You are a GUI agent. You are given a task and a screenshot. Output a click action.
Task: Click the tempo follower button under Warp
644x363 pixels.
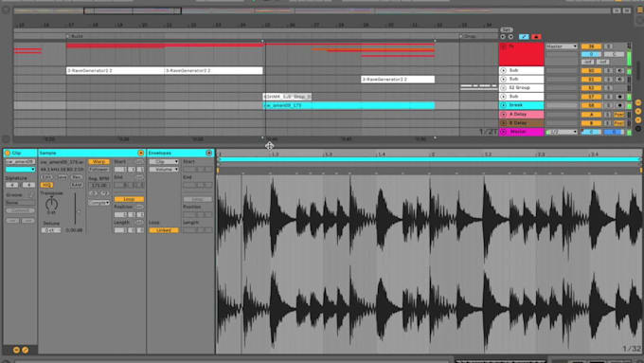tap(98, 169)
